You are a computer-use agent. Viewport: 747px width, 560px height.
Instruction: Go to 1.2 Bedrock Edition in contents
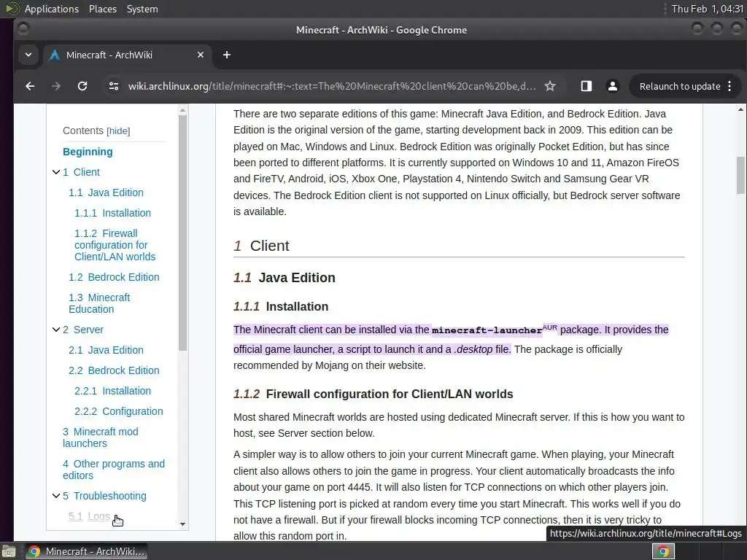(114, 277)
